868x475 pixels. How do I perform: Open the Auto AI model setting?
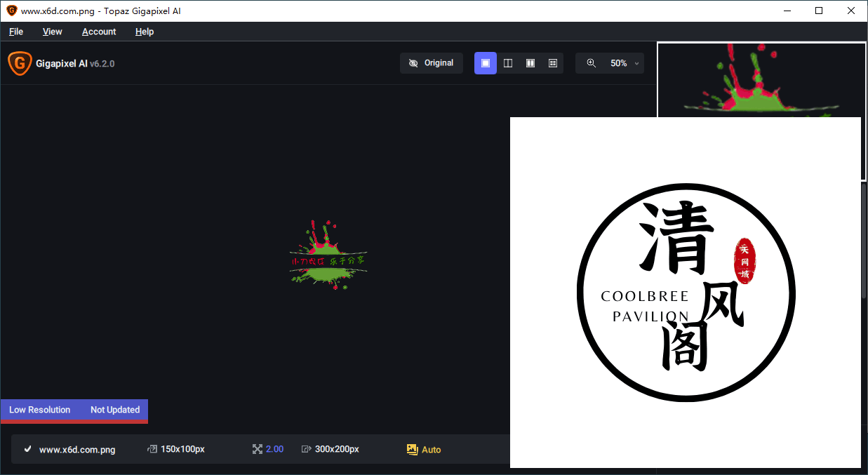point(424,450)
